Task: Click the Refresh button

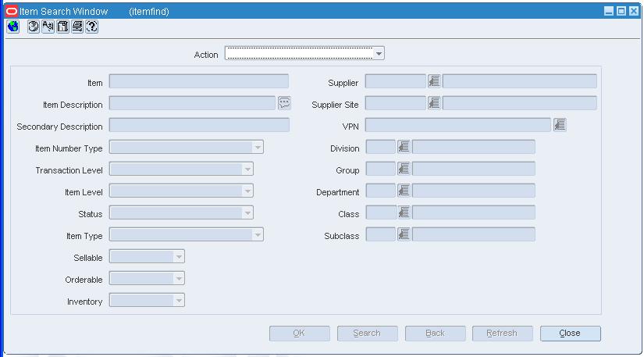Action: pos(502,333)
